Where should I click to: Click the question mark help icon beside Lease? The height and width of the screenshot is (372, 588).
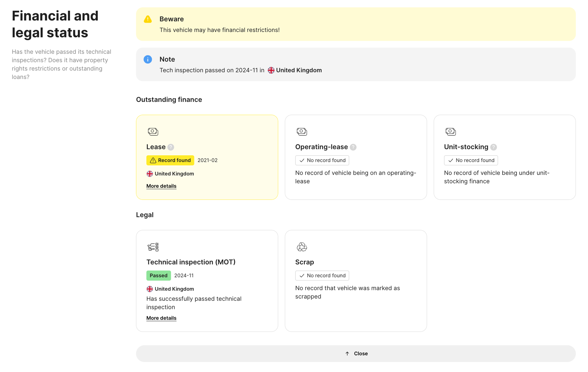[x=171, y=147]
